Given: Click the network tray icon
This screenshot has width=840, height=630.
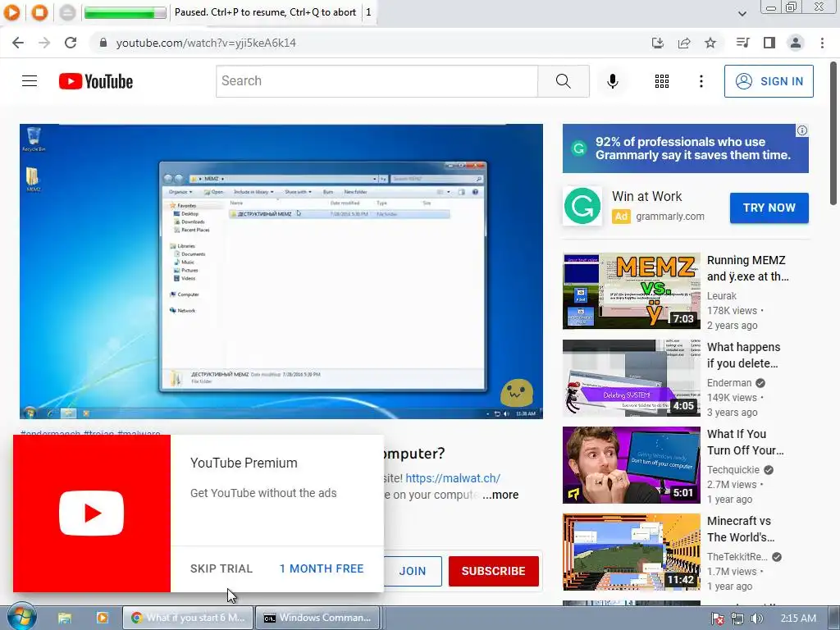Looking at the screenshot, I should (x=737, y=619).
